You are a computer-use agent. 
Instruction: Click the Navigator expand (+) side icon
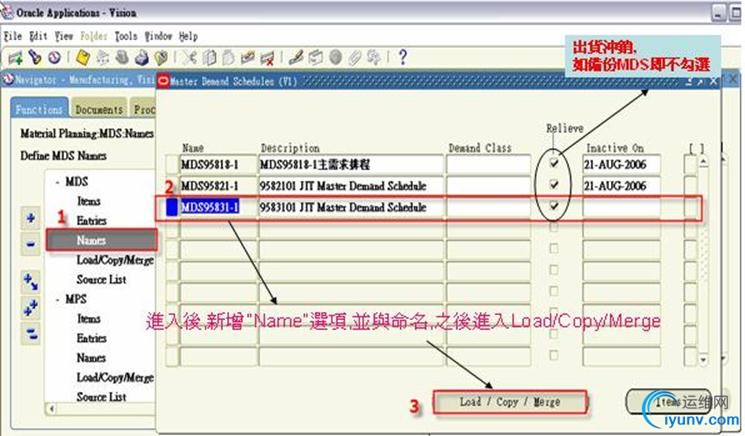30,218
